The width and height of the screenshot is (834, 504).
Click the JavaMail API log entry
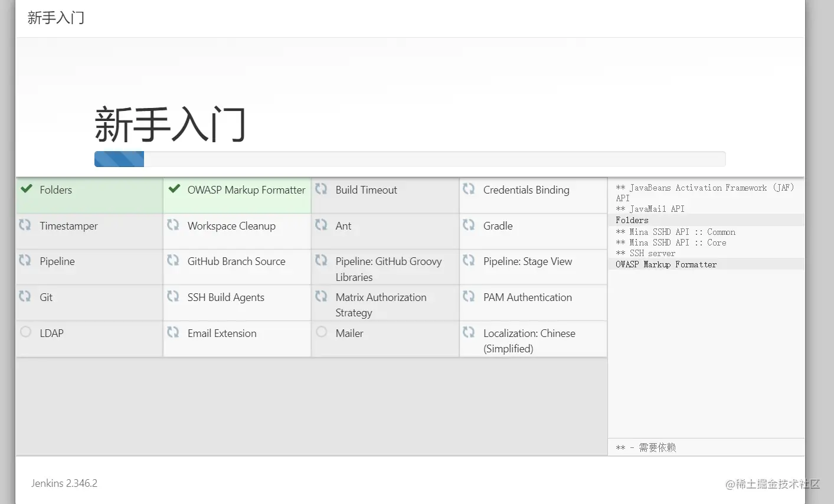click(x=650, y=209)
